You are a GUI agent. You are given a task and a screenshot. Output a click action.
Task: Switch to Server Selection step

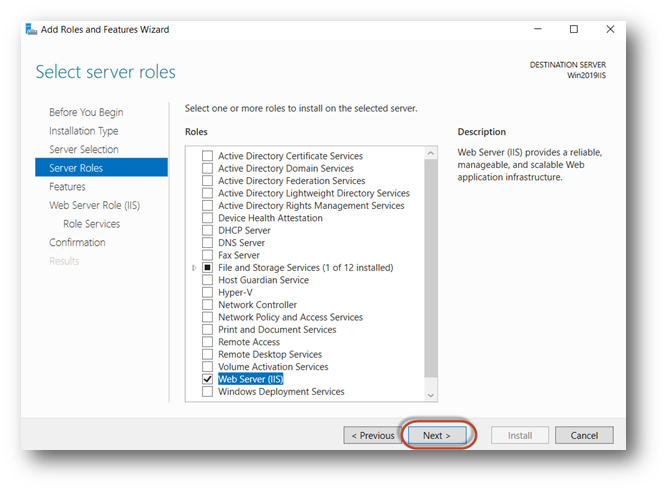(x=83, y=149)
